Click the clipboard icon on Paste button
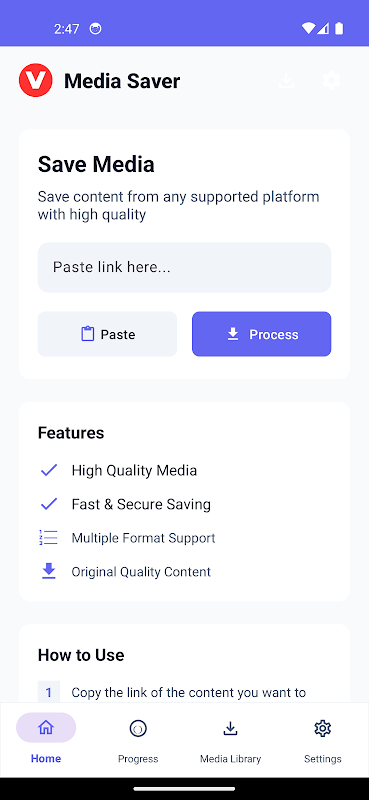 click(x=88, y=334)
